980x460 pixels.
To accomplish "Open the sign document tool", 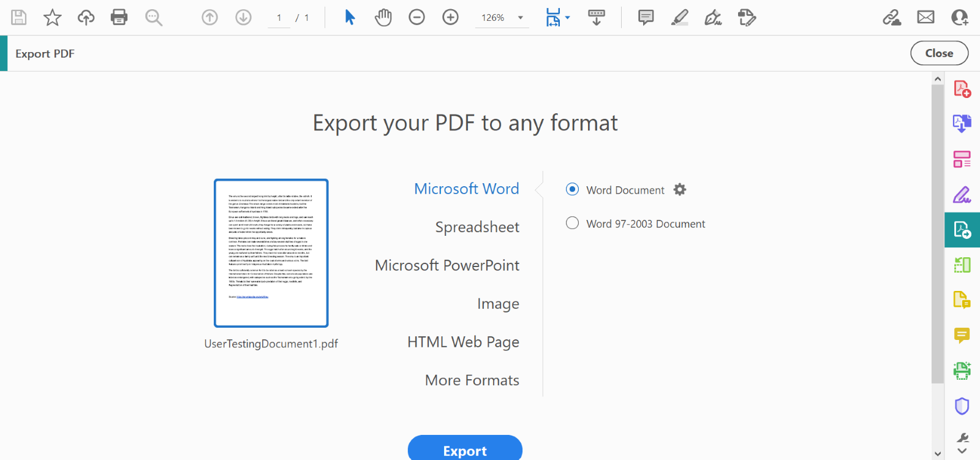I will [714, 17].
